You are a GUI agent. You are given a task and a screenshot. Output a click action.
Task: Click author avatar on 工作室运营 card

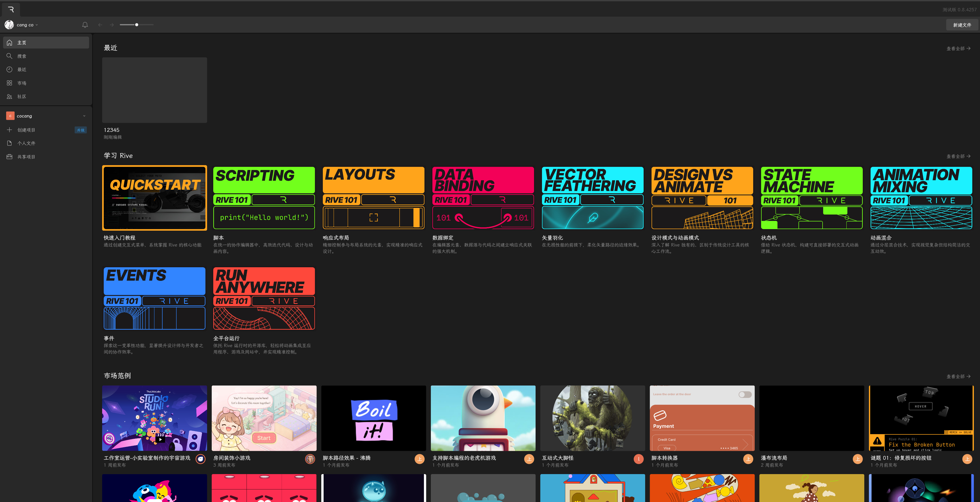pos(200,459)
